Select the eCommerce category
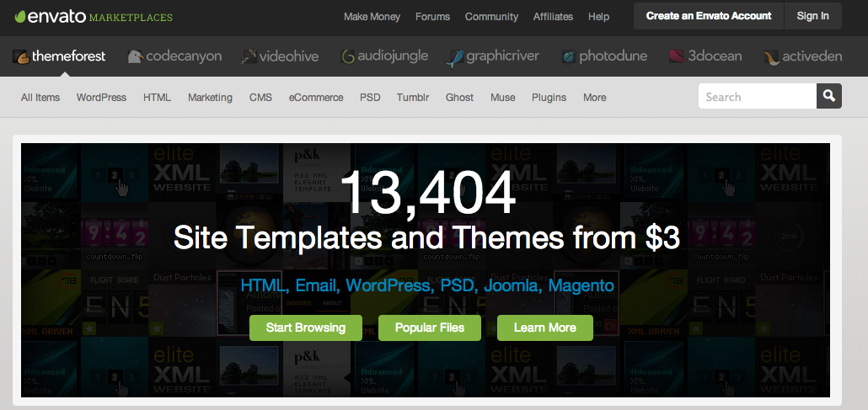 click(316, 98)
